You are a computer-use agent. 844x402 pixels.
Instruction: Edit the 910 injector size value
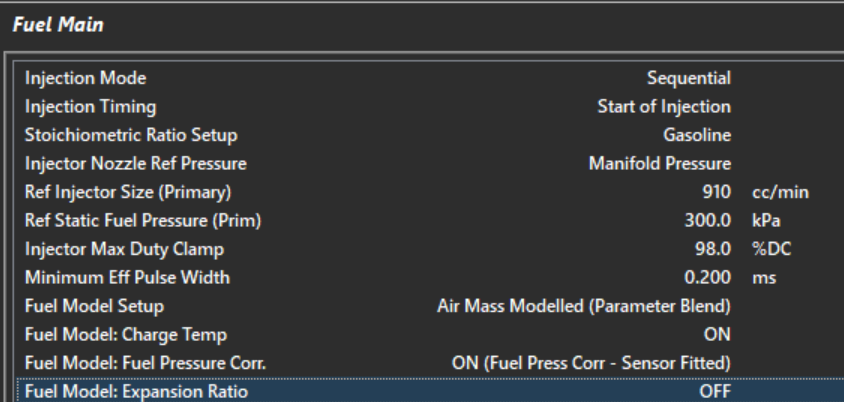(x=717, y=191)
